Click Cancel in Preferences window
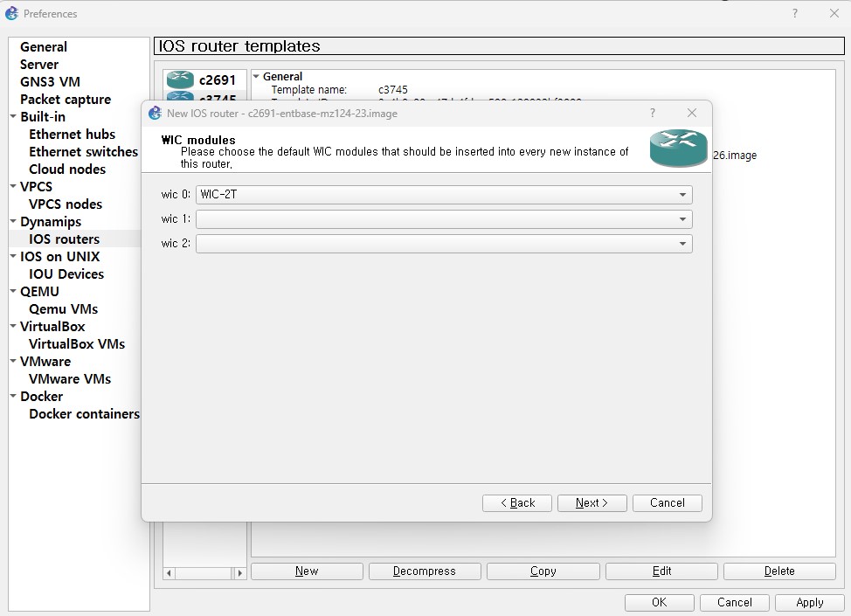 point(734,602)
